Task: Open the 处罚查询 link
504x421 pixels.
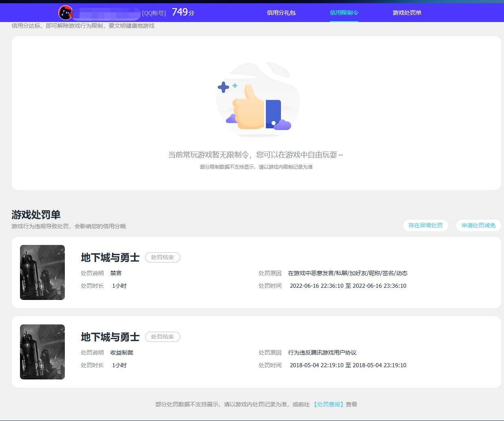Action: tap(329, 404)
